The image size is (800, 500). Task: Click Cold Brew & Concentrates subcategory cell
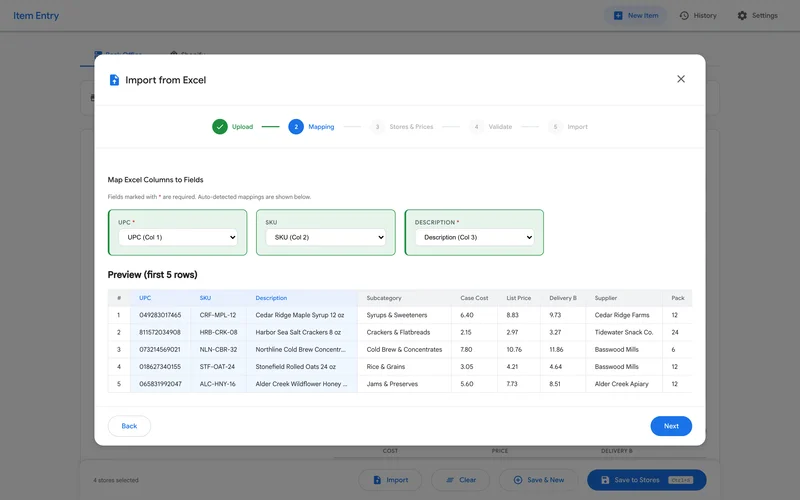(x=404, y=349)
